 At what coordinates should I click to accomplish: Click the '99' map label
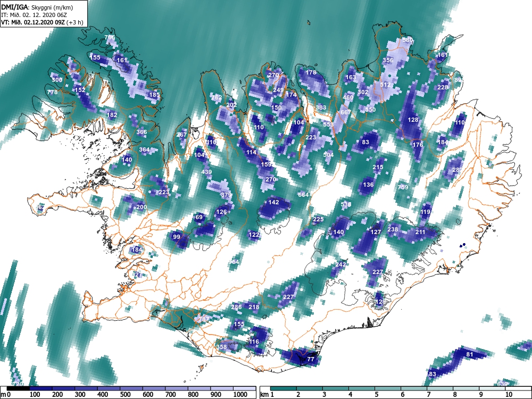(177, 237)
